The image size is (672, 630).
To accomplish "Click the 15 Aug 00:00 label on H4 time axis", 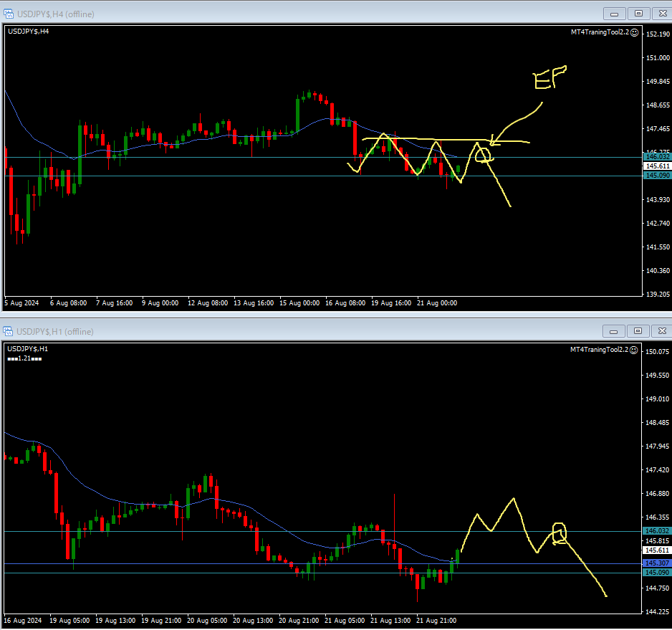I will (299, 303).
